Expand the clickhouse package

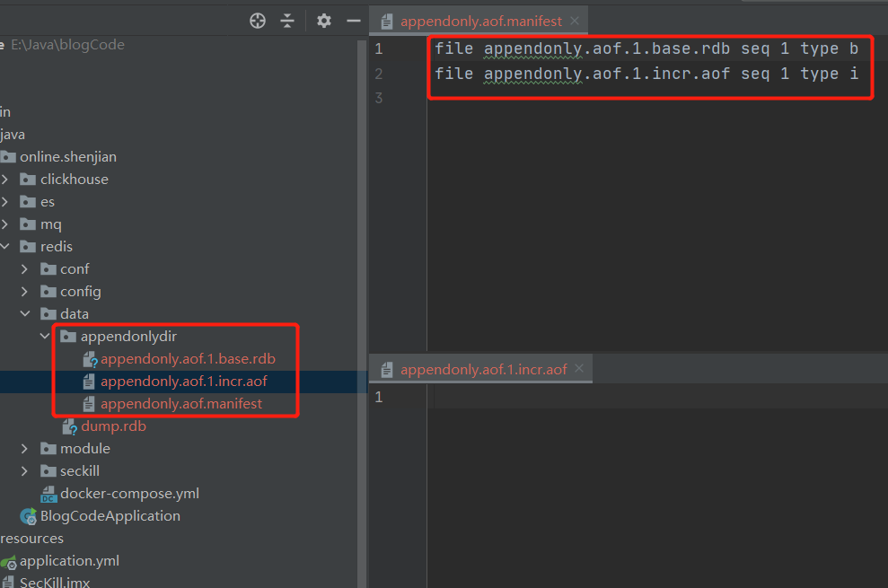5,180
